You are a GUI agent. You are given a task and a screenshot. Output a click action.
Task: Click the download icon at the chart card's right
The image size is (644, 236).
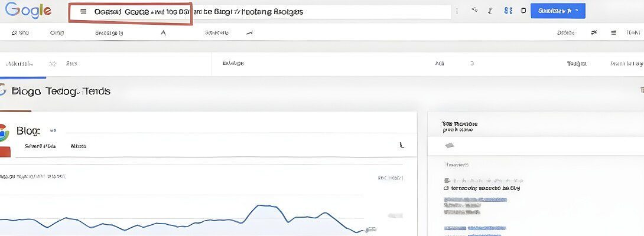tap(402, 145)
